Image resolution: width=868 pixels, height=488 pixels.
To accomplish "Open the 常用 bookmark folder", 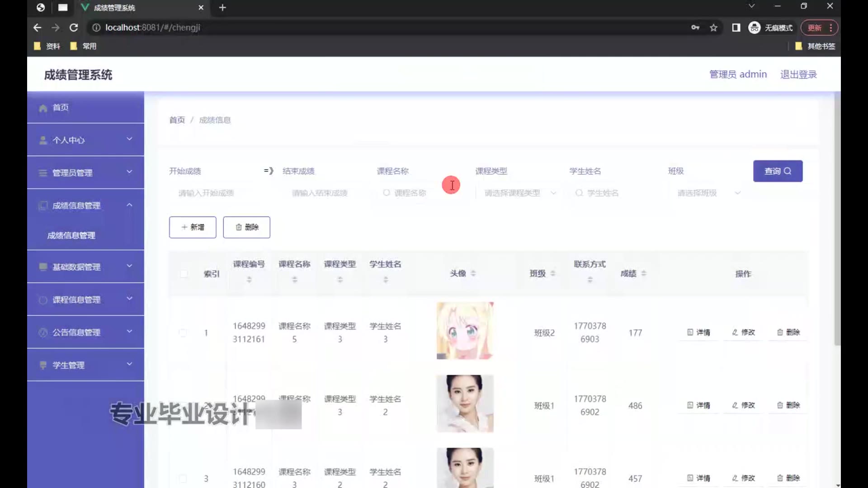I will point(83,46).
